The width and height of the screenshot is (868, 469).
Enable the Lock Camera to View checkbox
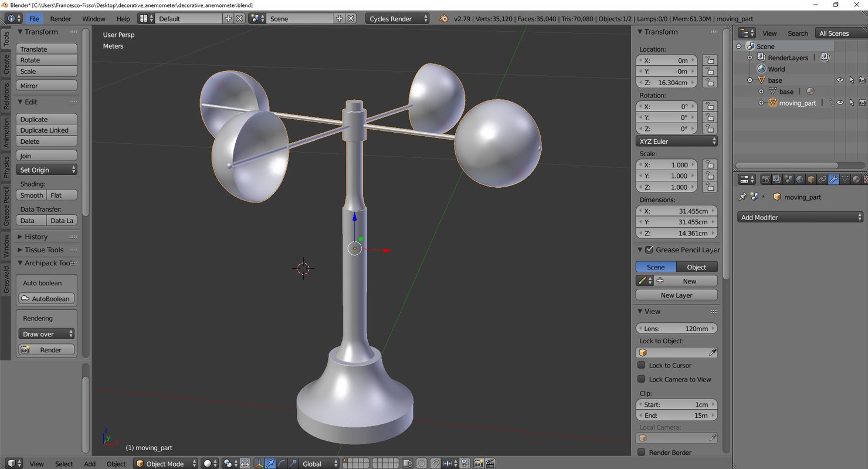click(x=642, y=379)
